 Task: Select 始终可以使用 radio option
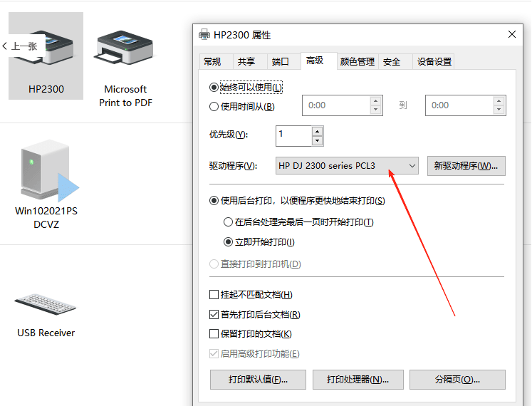[246, 88]
